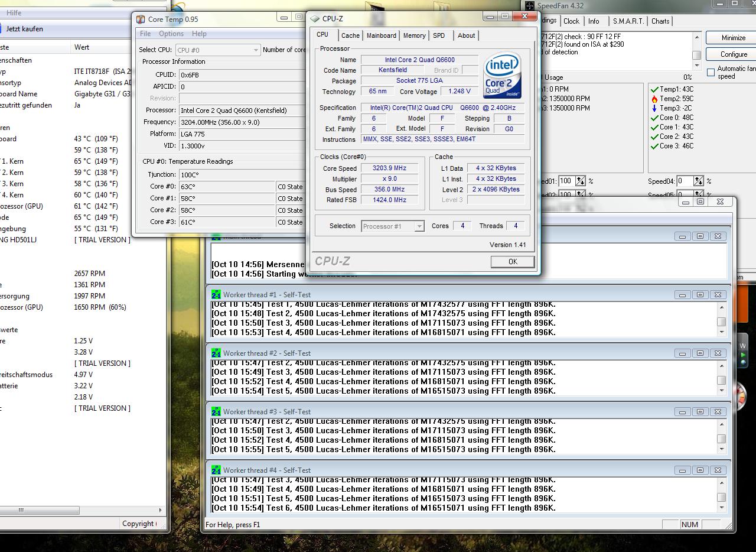
Task: Click the blue globe on sidebar gadget
Action: point(743,363)
